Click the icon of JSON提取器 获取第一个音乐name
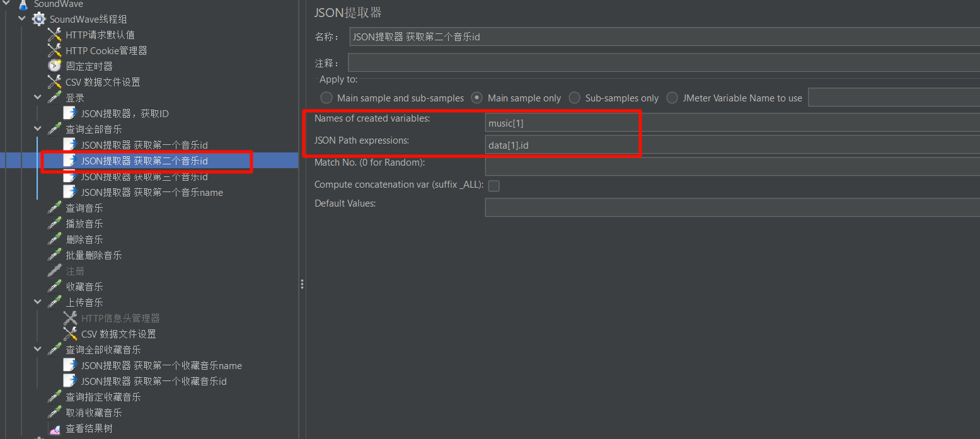 (70, 192)
